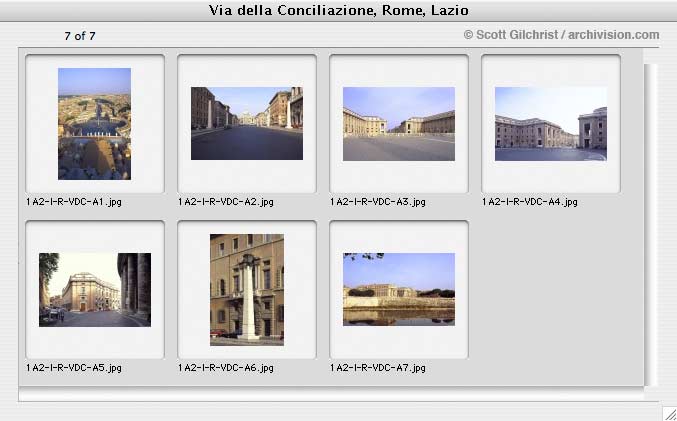
Task: Click the window title Via della Conciliazione
Action: tap(338, 10)
